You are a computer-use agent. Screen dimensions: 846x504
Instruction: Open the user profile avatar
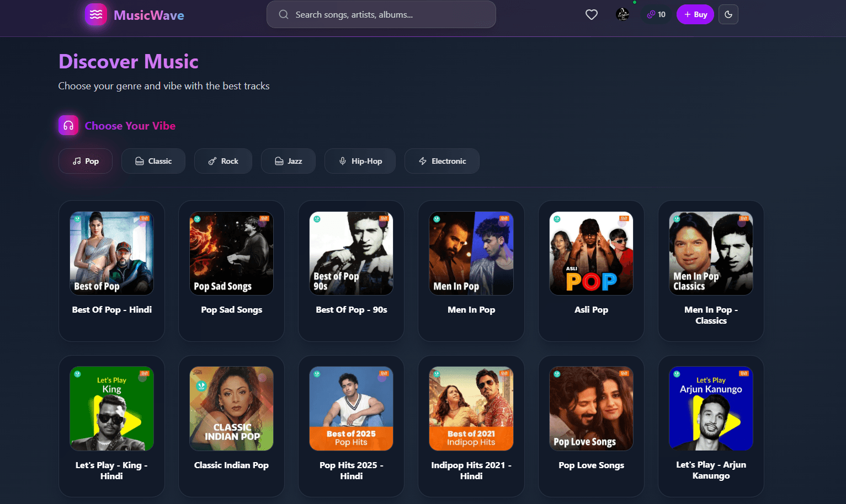(x=622, y=14)
